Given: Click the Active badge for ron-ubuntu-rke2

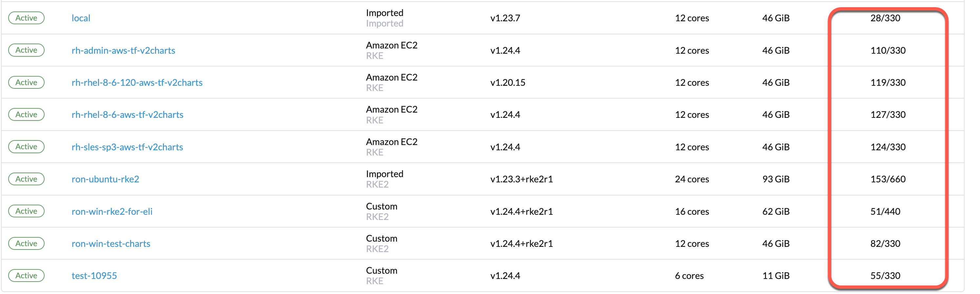Looking at the screenshot, I should pos(26,179).
